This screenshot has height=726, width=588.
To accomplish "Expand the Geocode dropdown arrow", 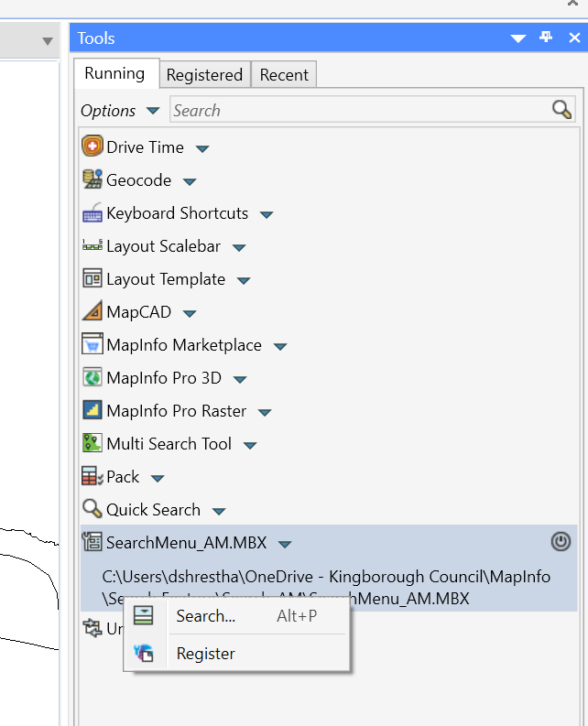I will [190, 181].
